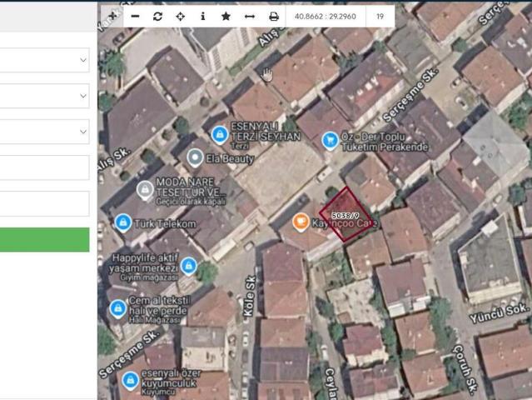Screen dimensions: 532x400
Task: Click Türk Telekom shop marker
Action: click(x=123, y=222)
